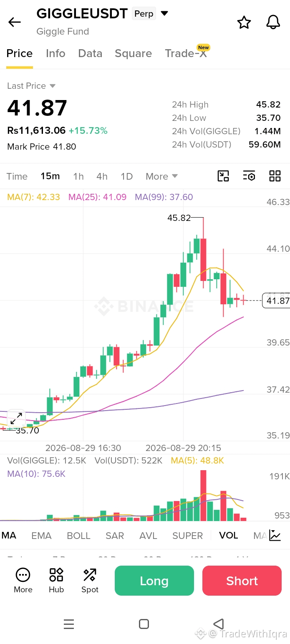Expand the More intervals dropdown
This screenshot has width=290, height=644.
point(162,176)
